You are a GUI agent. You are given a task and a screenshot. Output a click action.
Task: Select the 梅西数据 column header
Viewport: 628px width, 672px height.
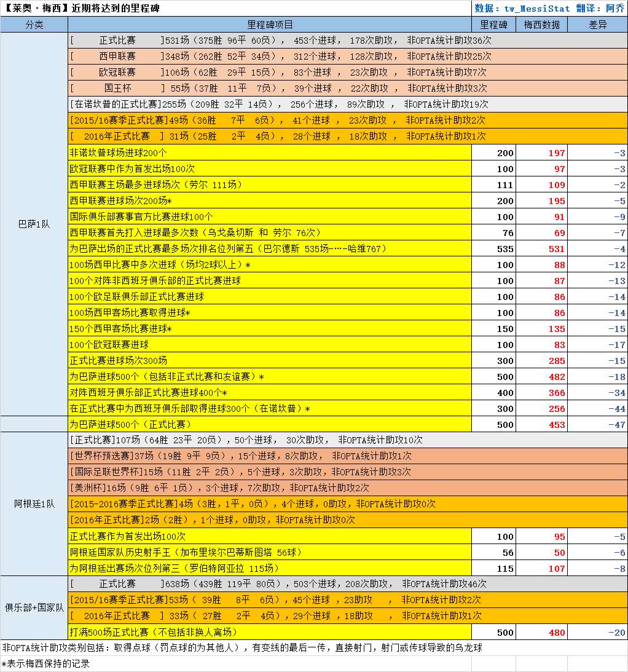(541, 25)
